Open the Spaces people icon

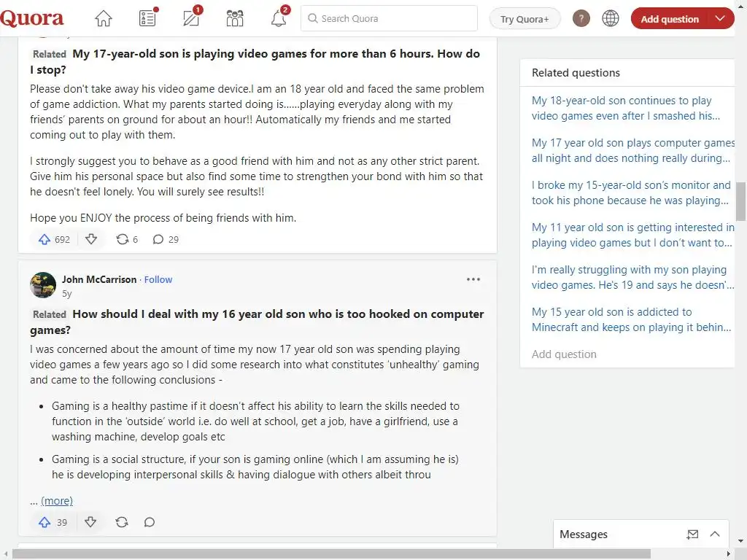235,18
